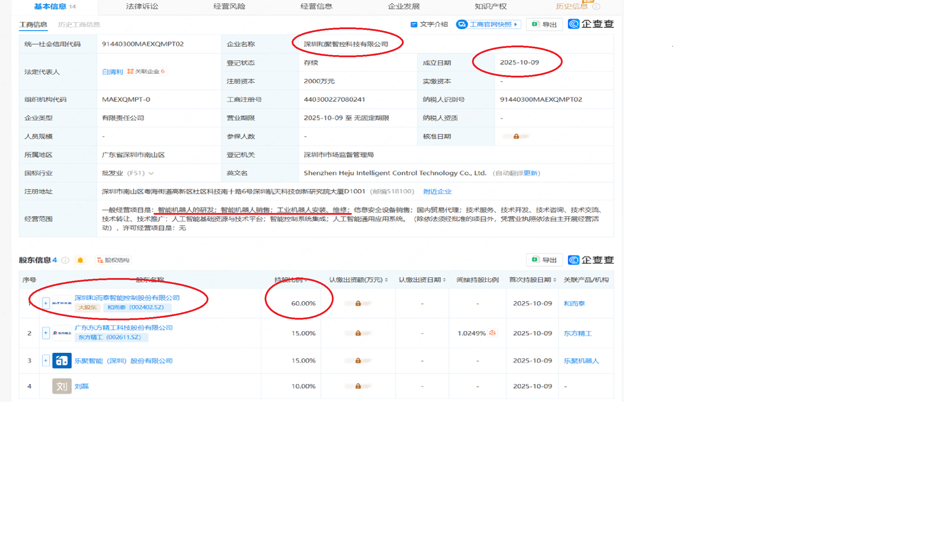Click the 工商官网快照 button

pos(489,25)
